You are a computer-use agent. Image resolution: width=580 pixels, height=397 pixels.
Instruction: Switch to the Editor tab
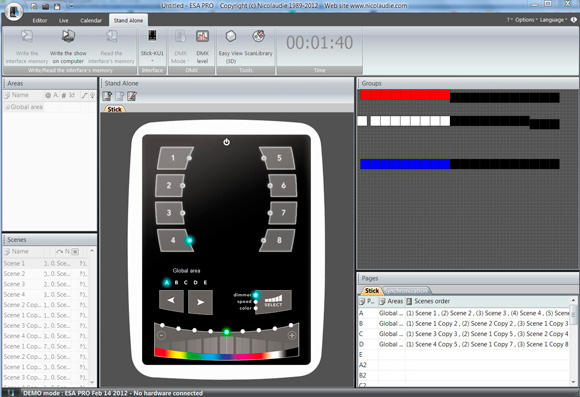(x=40, y=20)
